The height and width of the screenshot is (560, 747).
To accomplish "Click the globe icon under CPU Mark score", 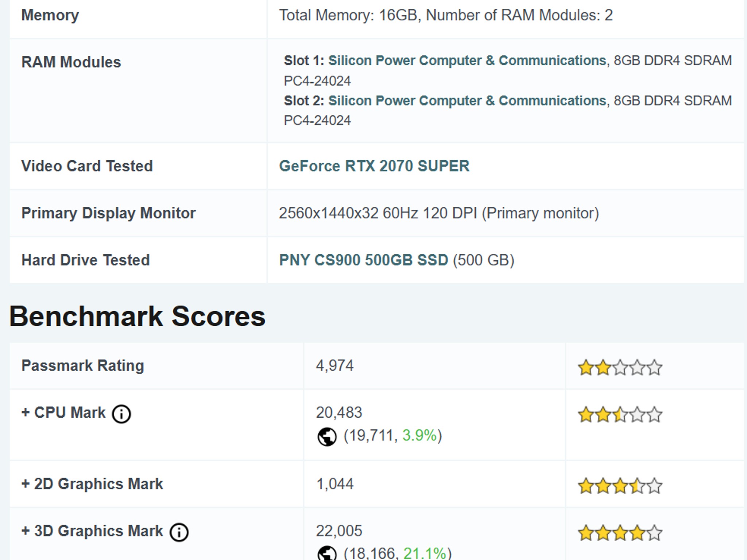I will (327, 436).
